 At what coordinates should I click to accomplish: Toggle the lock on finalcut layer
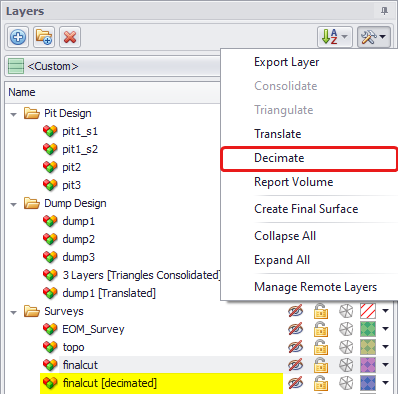(321, 365)
